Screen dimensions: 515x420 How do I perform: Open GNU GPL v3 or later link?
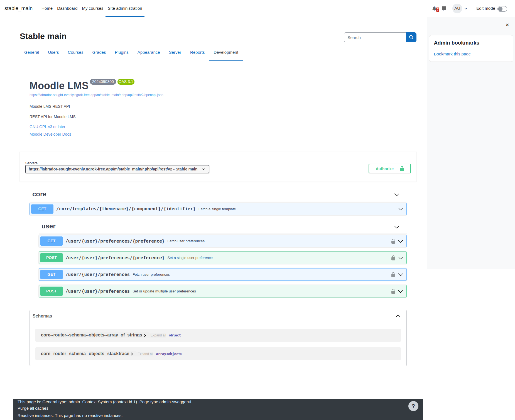47,127
